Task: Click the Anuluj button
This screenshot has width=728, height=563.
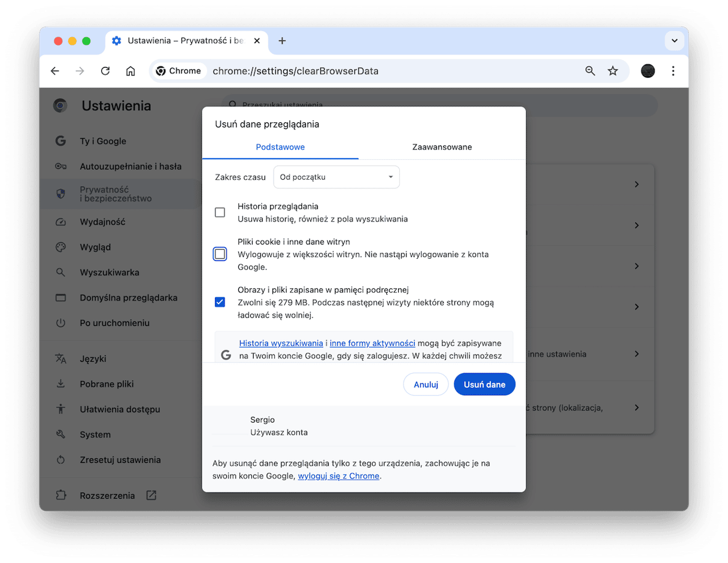Action: click(x=426, y=385)
